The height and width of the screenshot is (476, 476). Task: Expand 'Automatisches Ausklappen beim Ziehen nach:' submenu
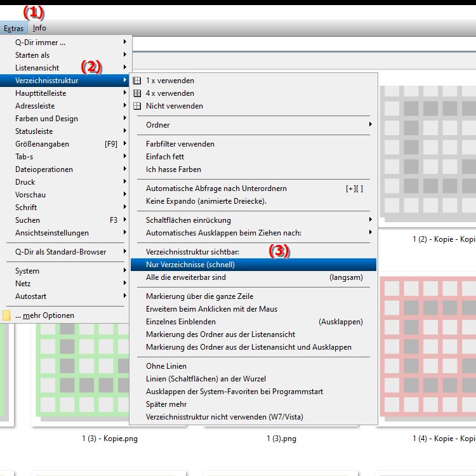pos(253,233)
